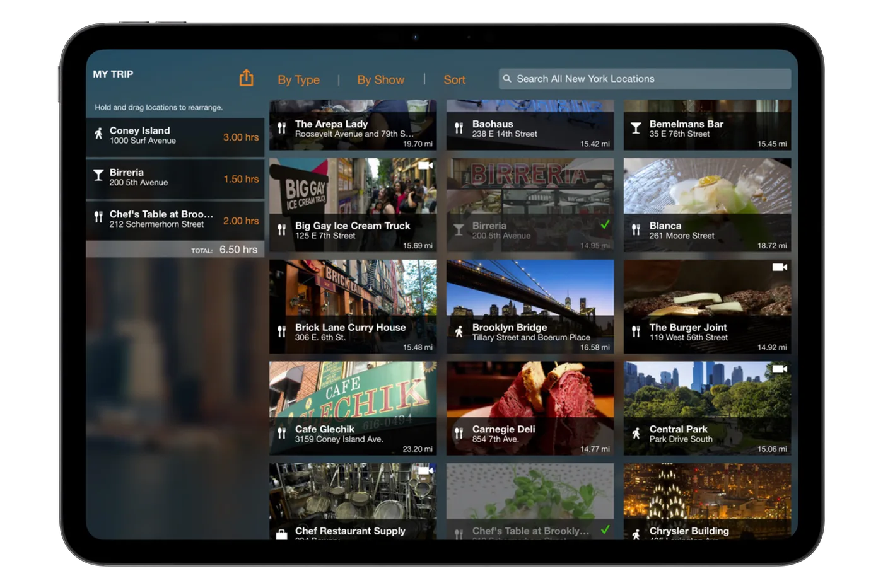
Task: Open the Baohaus card
Action: 530,125
